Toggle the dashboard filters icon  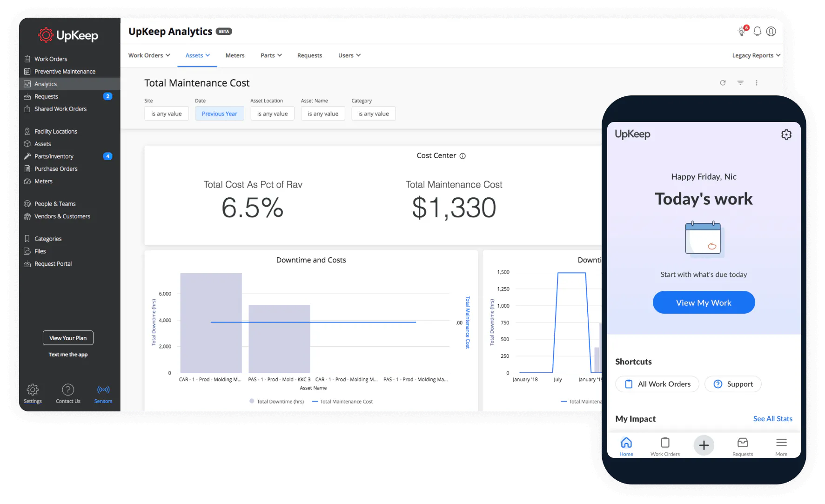tap(740, 83)
